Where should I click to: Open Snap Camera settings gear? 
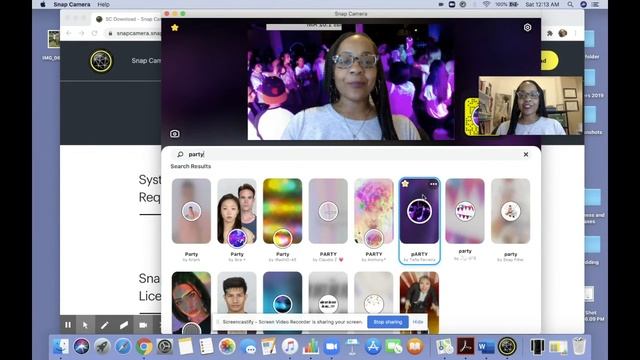pos(527,27)
